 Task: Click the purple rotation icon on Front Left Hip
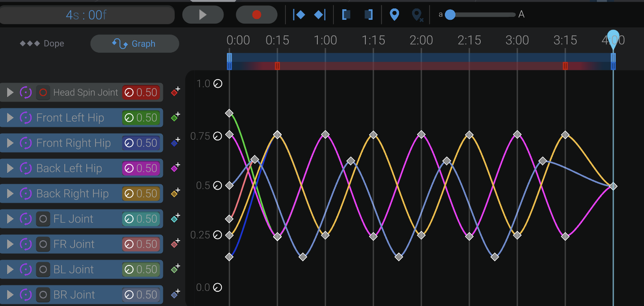(26, 118)
